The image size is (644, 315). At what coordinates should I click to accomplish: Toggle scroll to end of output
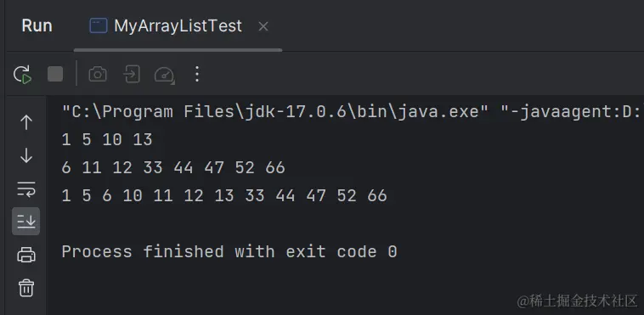25,222
